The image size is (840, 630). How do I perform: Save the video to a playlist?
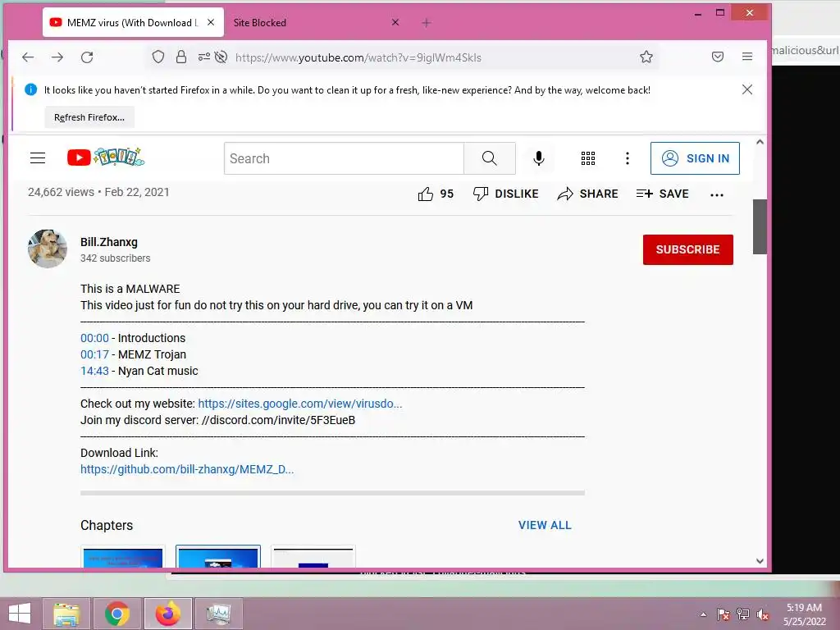pos(662,194)
